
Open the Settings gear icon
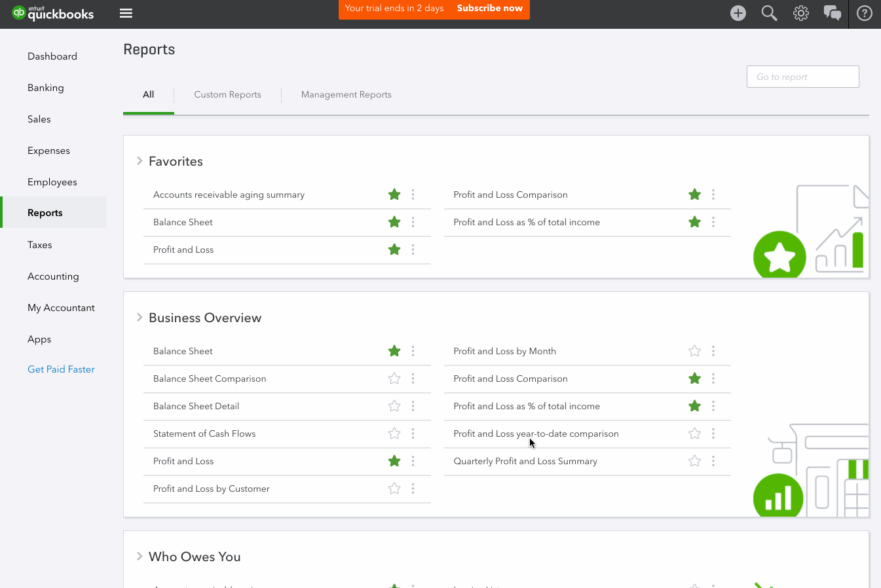801,13
